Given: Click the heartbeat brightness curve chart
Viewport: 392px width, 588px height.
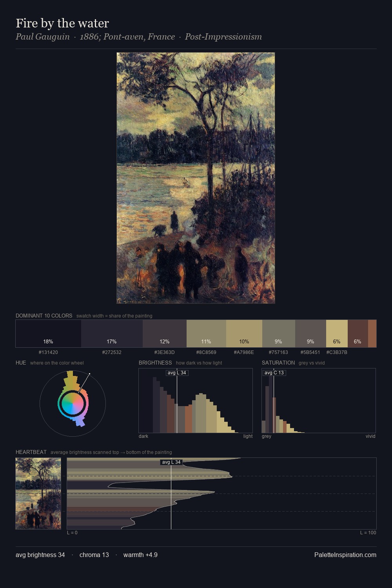Looking at the screenshot, I should [221, 494].
